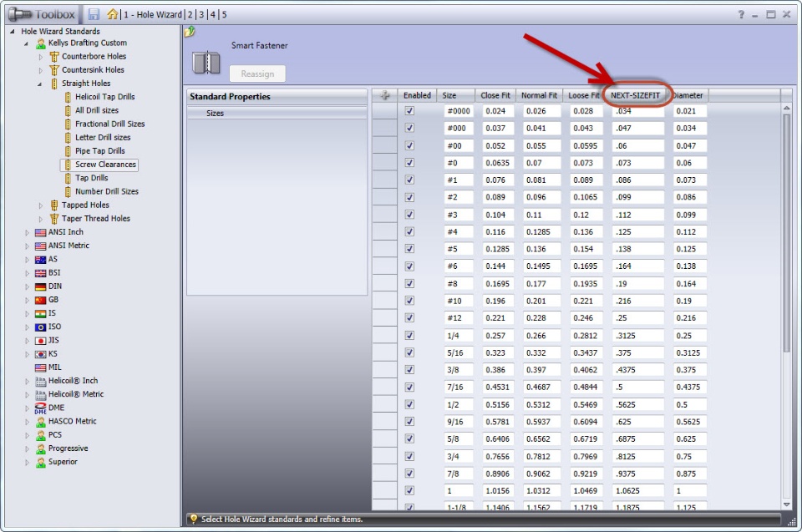Expand the ISO standard node

click(x=27, y=327)
